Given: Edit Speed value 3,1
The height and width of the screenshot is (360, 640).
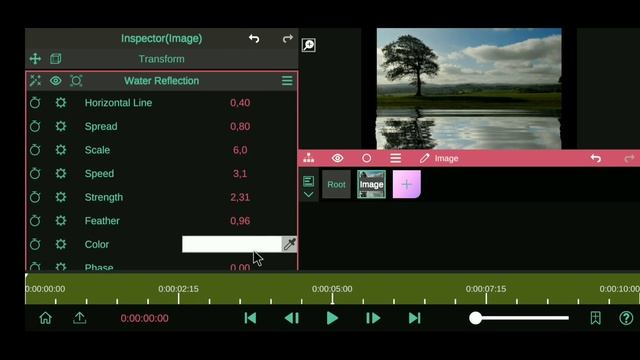Looking at the screenshot, I should 240,174.
